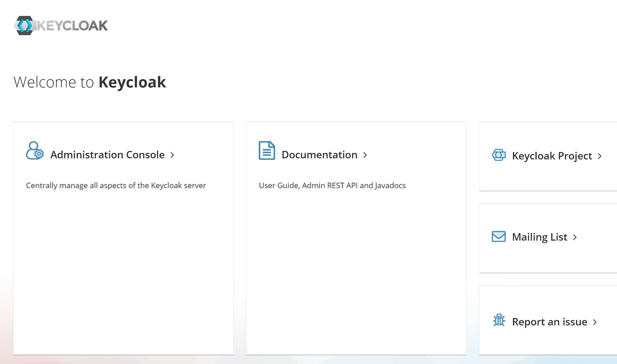
Task: Open the Administration Console link
Action: coord(108,155)
